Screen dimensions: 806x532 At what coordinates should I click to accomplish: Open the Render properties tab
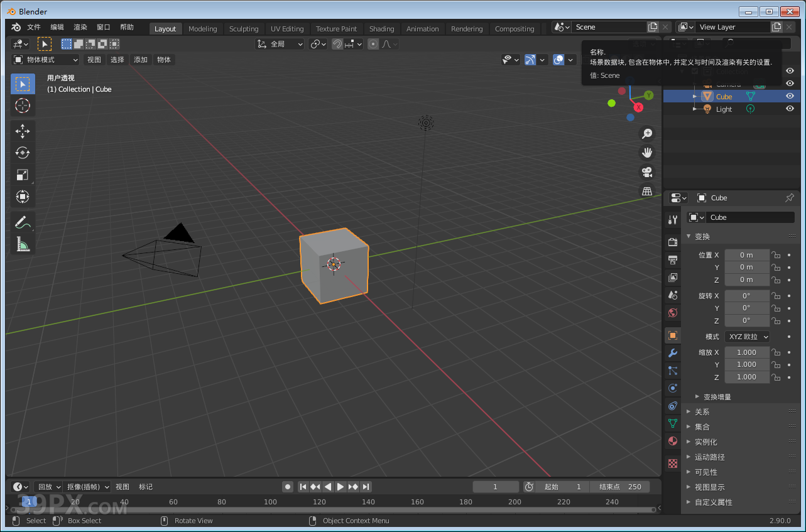pyautogui.click(x=672, y=241)
